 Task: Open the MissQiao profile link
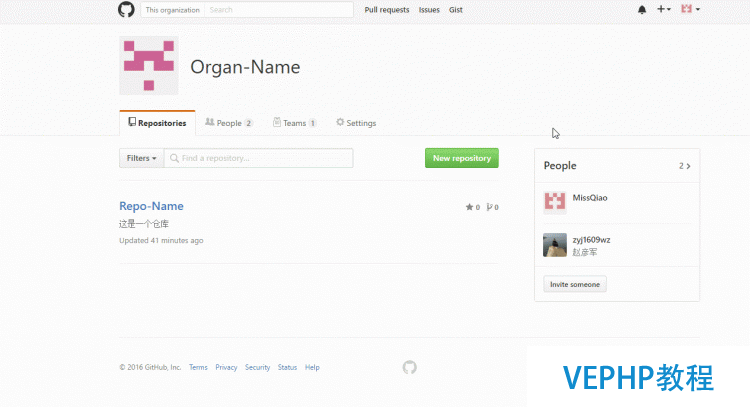(x=590, y=198)
